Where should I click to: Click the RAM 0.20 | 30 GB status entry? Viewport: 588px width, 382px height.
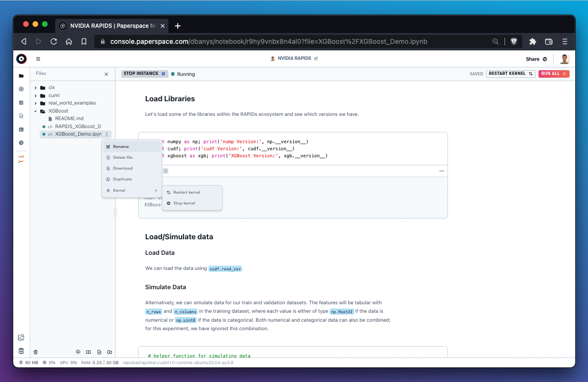(99, 363)
